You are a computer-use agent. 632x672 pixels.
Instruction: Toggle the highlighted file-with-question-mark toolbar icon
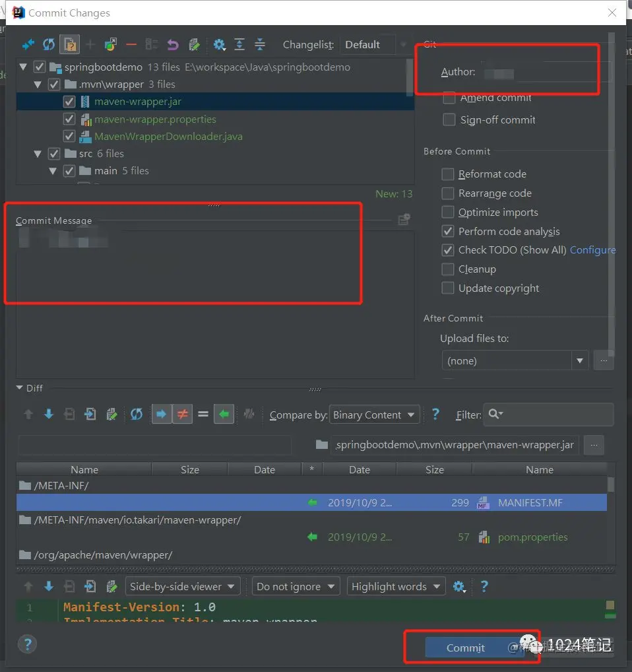69,44
